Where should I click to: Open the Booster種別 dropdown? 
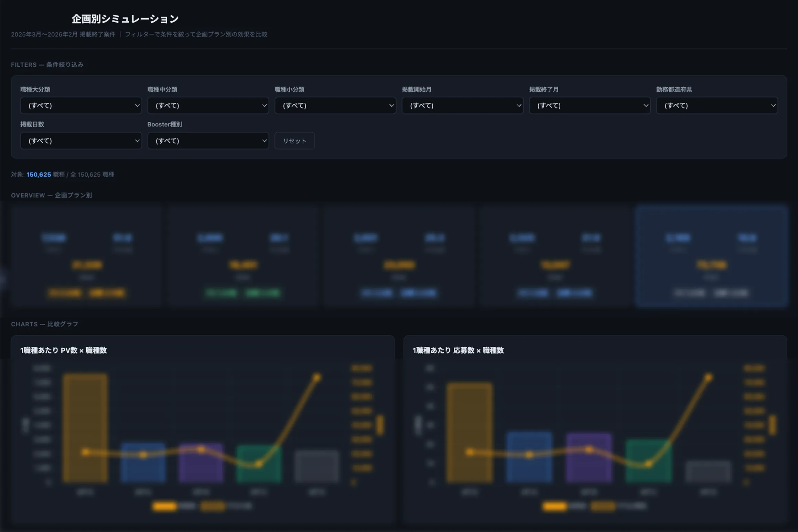point(208,141)
